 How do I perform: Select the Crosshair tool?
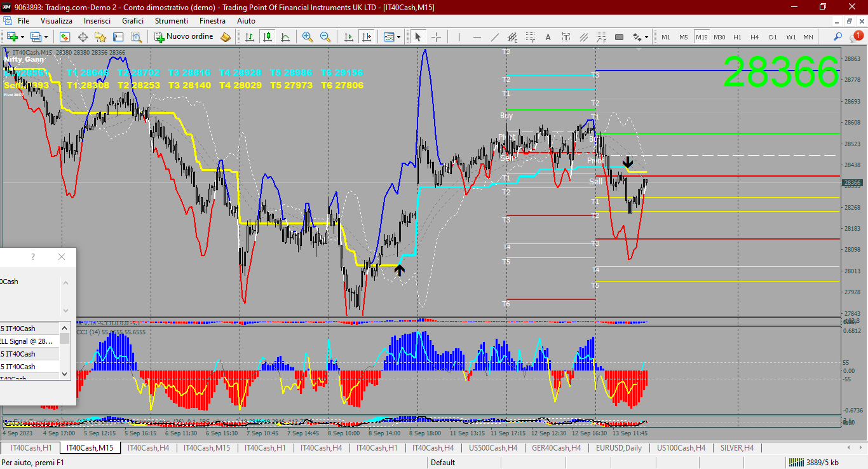[x=437, y=37]
